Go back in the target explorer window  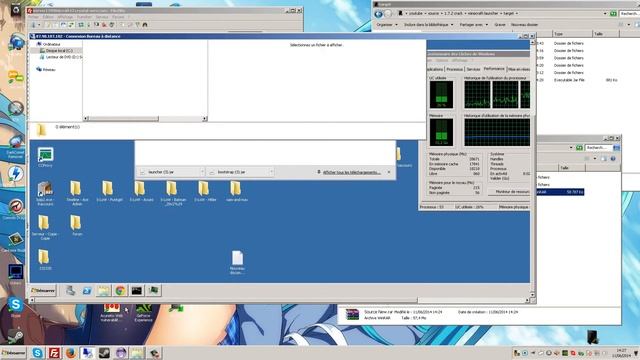coord(378,14)
